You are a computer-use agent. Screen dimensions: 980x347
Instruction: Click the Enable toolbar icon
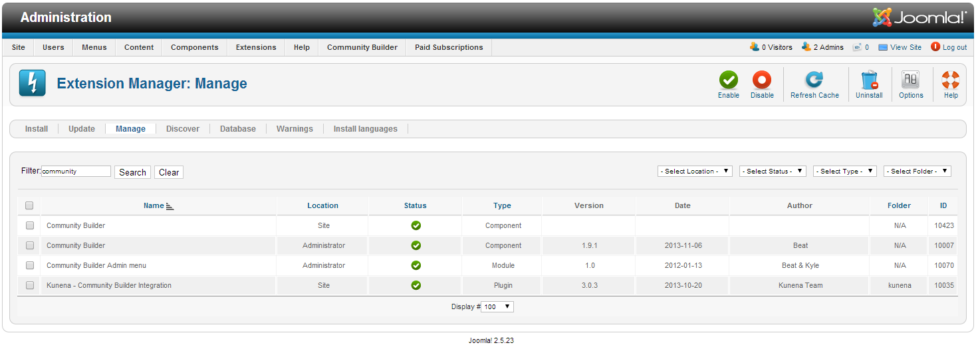click(x=729, y=80)
